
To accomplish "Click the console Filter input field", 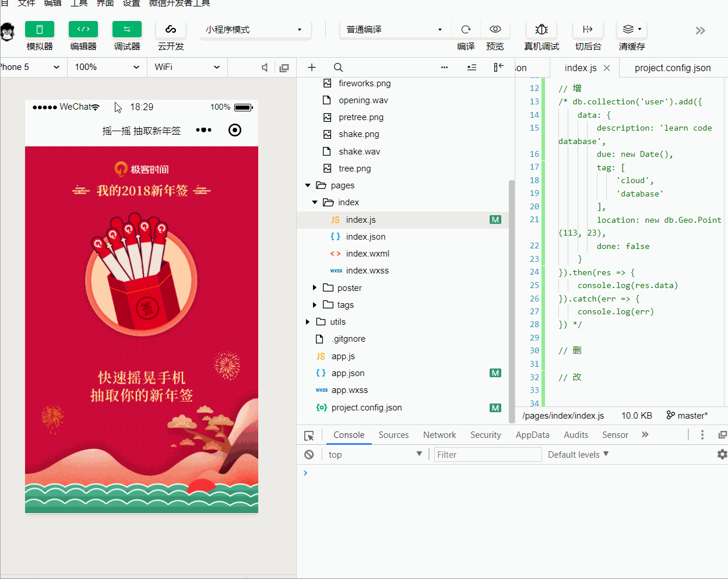I will pos(488,455).
